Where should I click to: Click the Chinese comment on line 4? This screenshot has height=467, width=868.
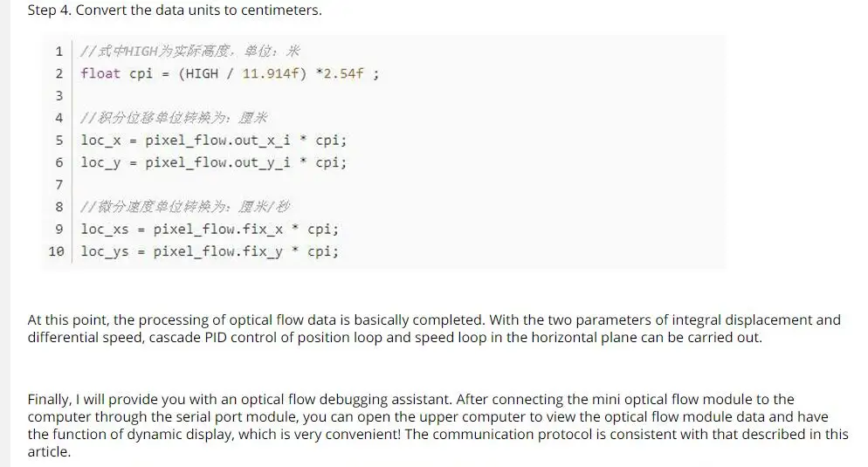tap(174, 118)
